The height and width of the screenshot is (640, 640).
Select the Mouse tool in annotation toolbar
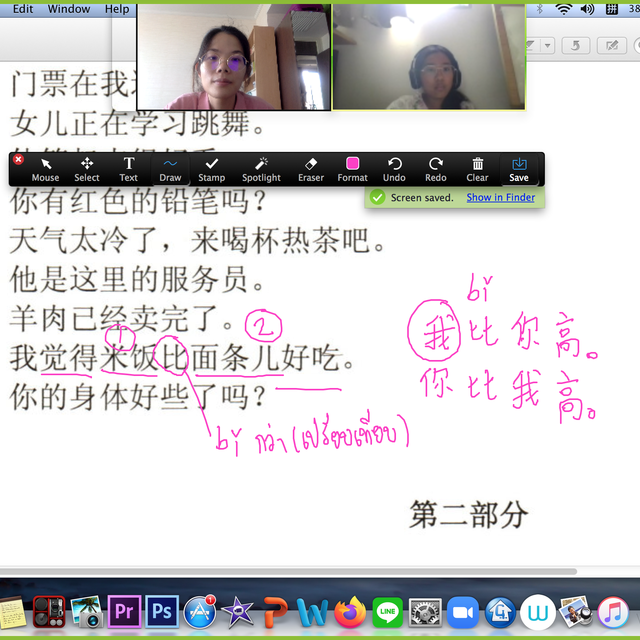point(45,168)
